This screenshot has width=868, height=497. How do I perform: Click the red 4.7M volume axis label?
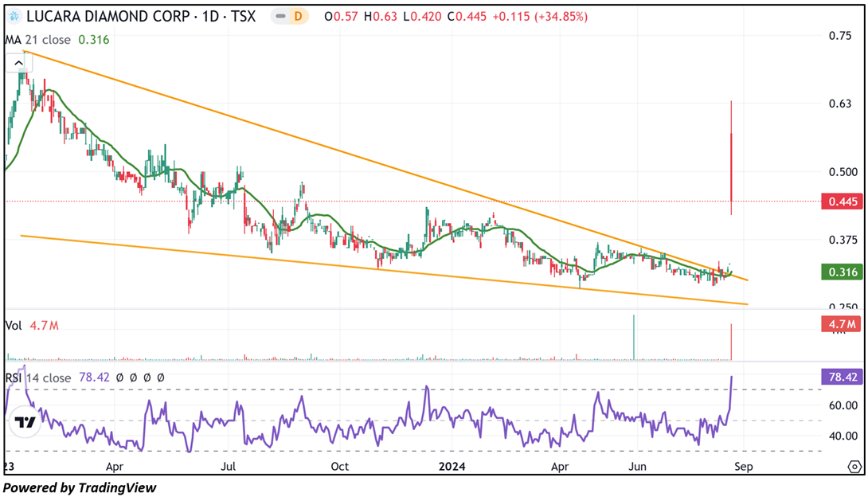pos(843,323)
